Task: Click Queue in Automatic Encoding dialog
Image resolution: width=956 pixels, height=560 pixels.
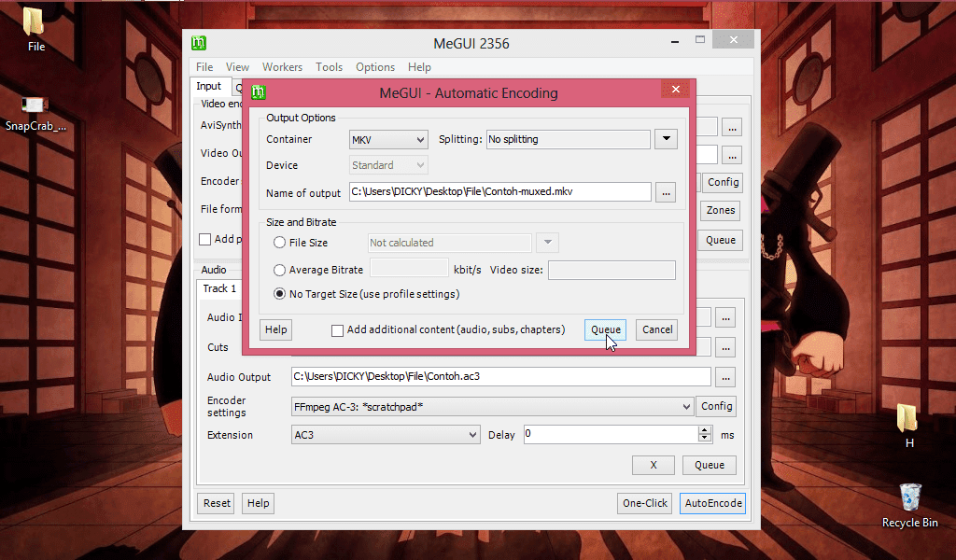Action: pos(605,329)
